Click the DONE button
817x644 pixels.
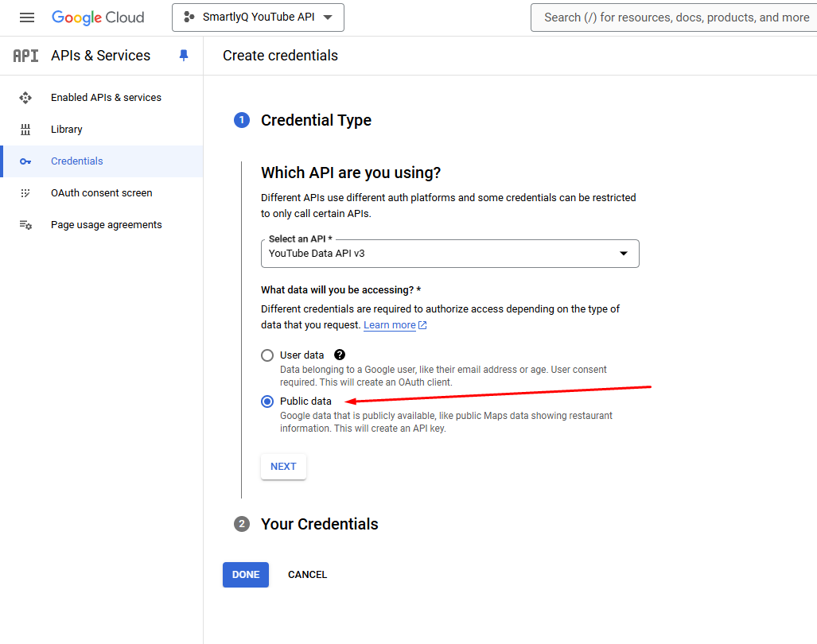pyautogui.click(x=245, y=575)
